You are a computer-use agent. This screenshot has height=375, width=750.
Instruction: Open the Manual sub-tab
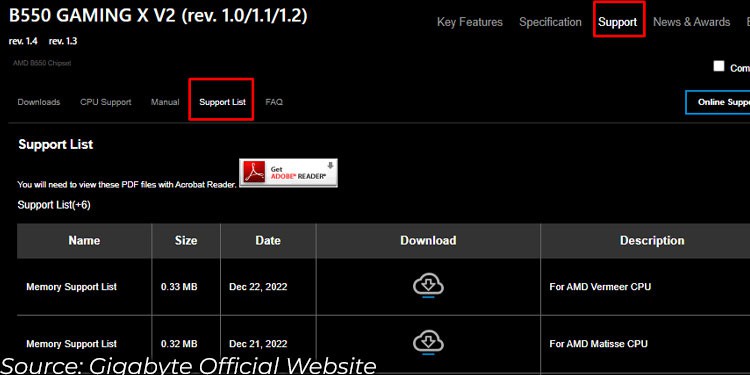(165, 102)
